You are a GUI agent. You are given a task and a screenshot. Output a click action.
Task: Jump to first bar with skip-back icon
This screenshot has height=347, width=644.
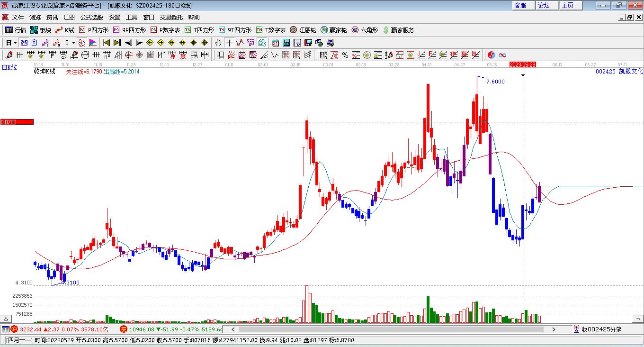[107, 43]
